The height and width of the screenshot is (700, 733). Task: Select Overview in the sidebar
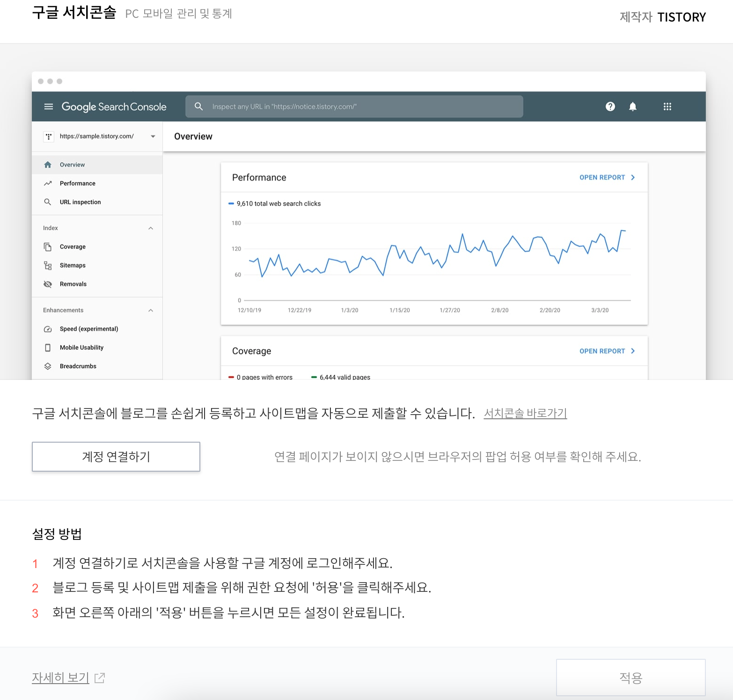coord(97,165)
